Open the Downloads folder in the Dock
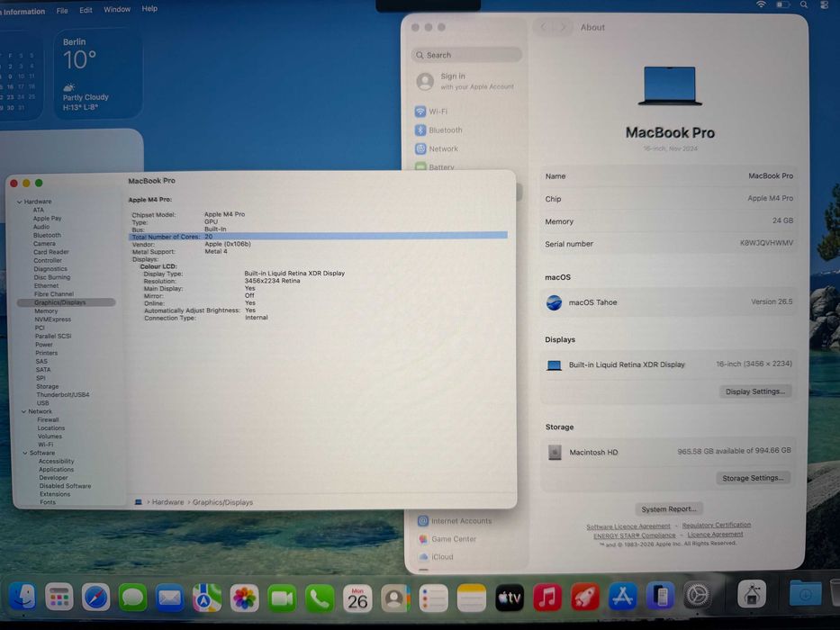Image resolution: width=840 pixels, height=630 pixels. point(805,592)
